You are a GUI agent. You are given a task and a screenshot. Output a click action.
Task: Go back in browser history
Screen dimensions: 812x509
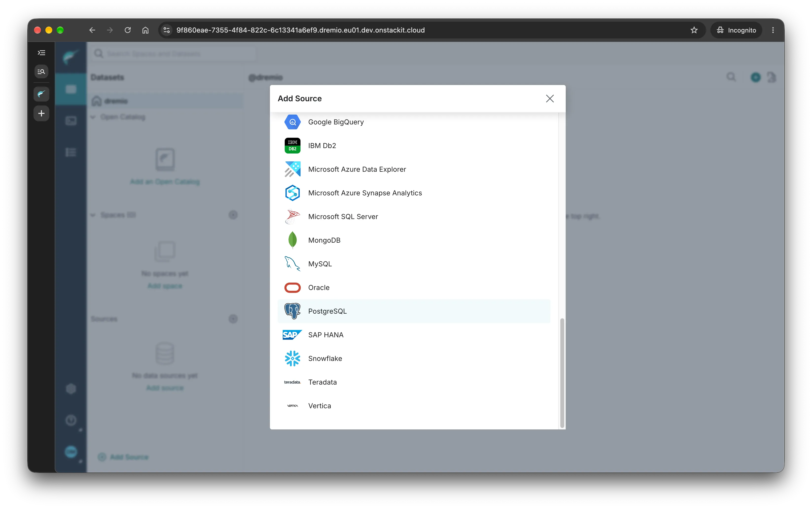[92, 30]
